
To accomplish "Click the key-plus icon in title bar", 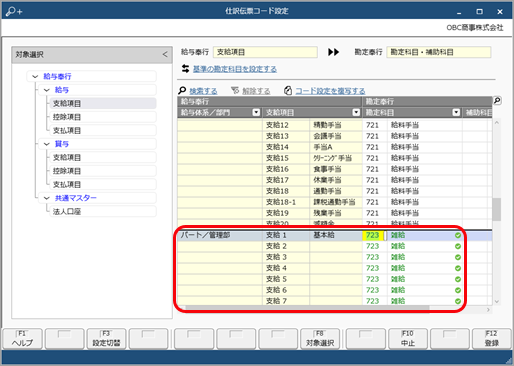I will (14, 11).
